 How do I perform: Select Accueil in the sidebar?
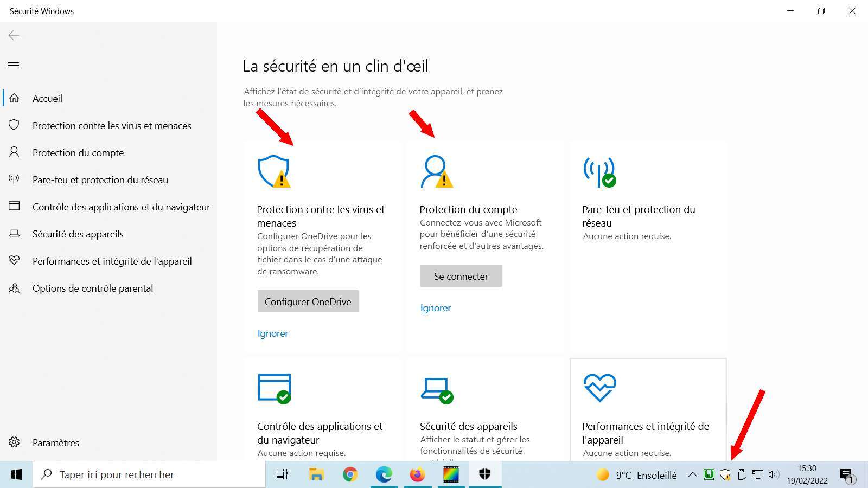point(47,98)
